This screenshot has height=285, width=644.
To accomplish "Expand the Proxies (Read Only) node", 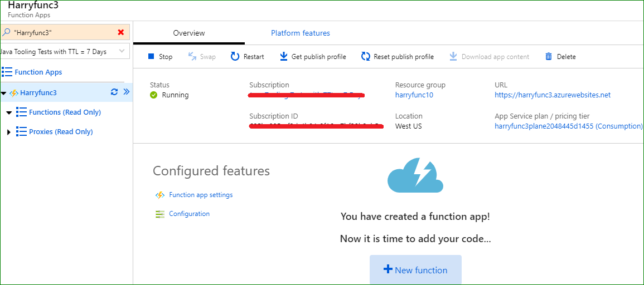I will 9,132.
